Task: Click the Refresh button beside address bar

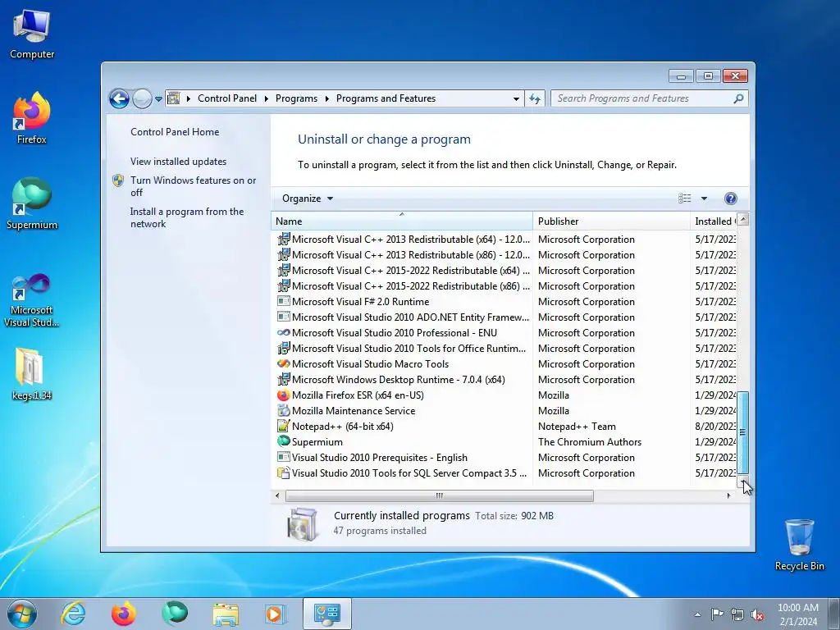Action: (535, 98)
